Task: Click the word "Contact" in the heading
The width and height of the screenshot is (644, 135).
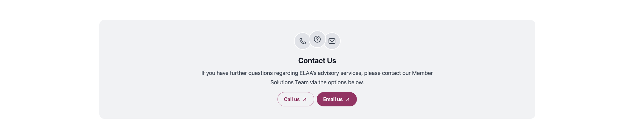Action: click(311, 61)
